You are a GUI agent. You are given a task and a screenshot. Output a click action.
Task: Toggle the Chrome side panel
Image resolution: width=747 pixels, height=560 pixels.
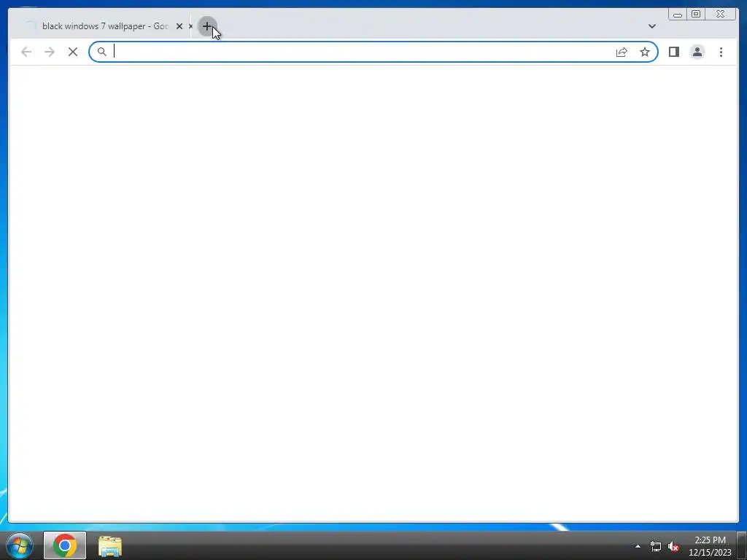(673, 52)
